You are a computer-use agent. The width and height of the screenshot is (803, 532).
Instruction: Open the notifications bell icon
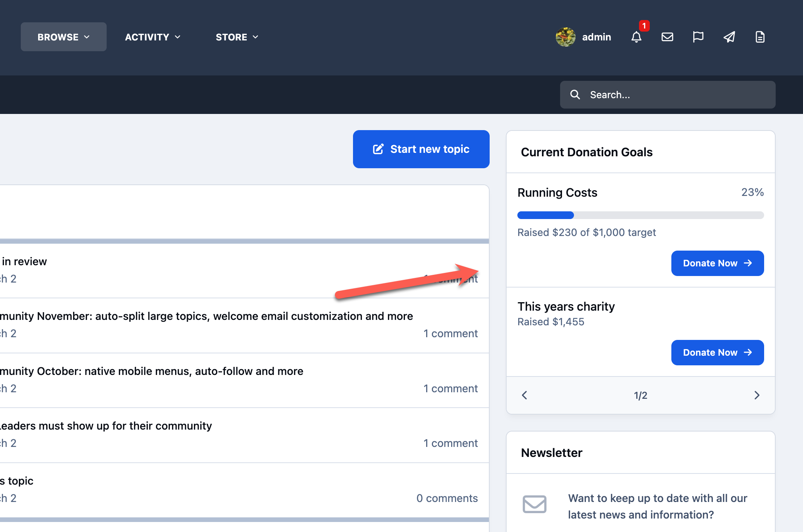pyautogui.click(x=636, y=37)
